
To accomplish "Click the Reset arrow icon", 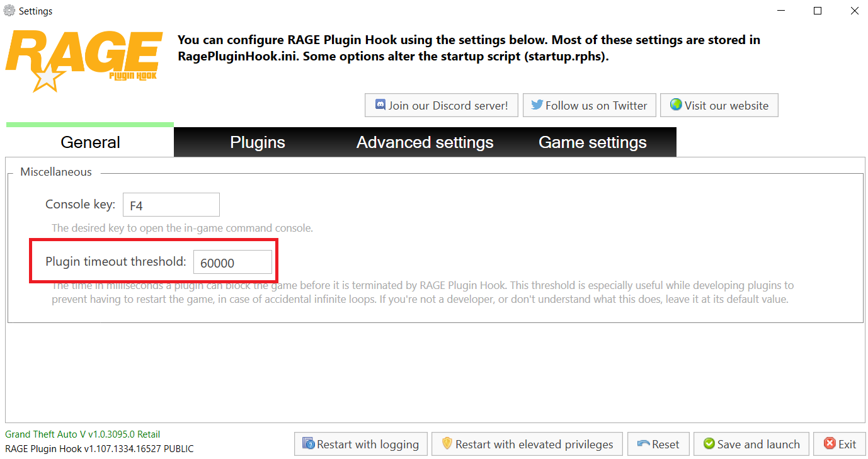I will (x=643, y=444).
